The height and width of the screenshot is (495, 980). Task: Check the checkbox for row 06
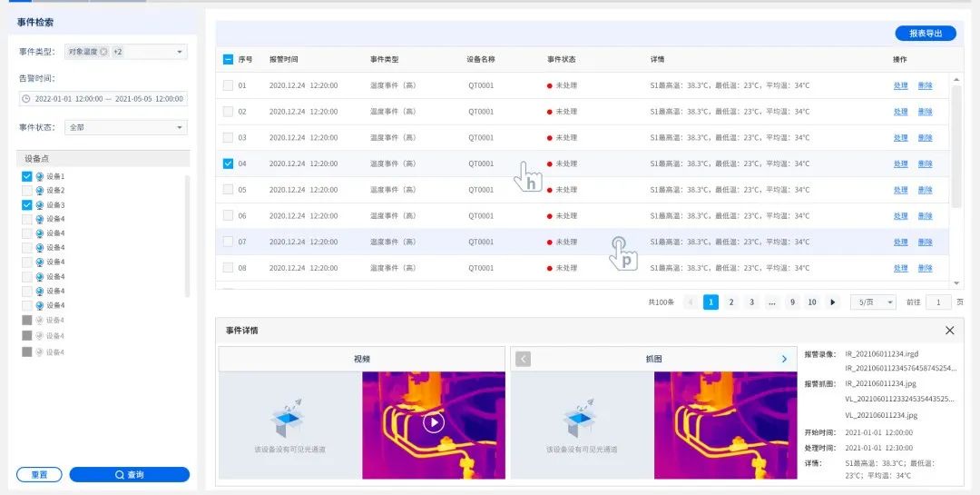pos(228,216)
